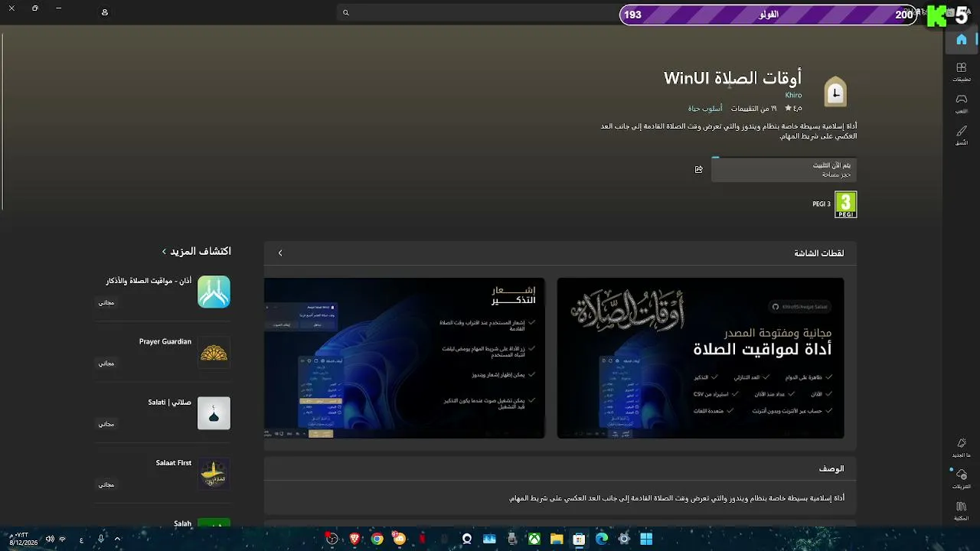Open the Khiro publisher link

[x=793, y=95]
